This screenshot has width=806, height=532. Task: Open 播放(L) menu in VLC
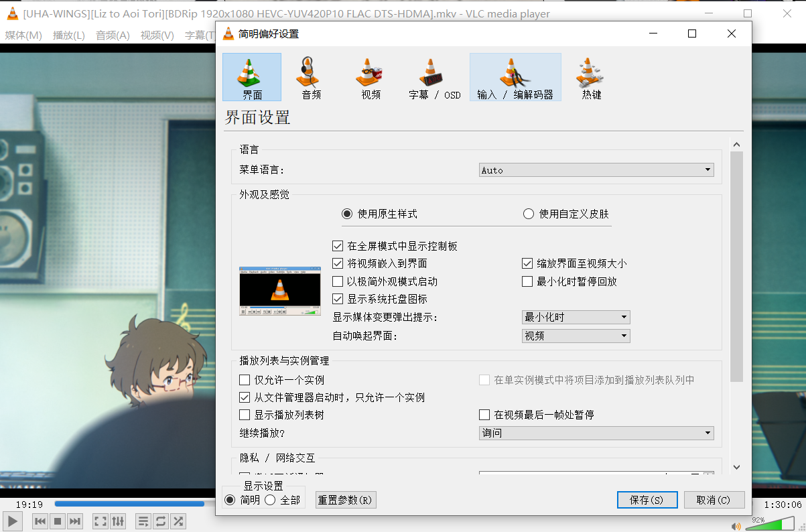click(x=69, y=36)
